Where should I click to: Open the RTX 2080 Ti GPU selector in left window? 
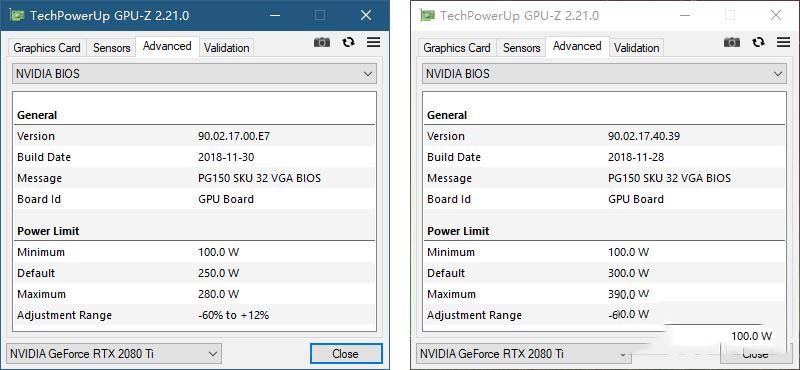(x=114, y=354)
